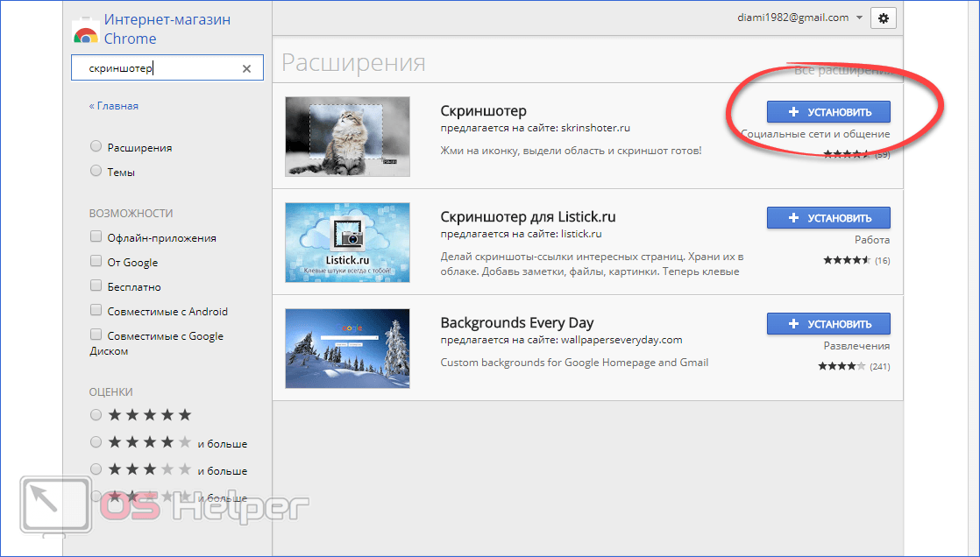This screenshot has width=980, height=557.
Task: Install the Backgrounds Every Day extension
Action: [x=828, y=324]
